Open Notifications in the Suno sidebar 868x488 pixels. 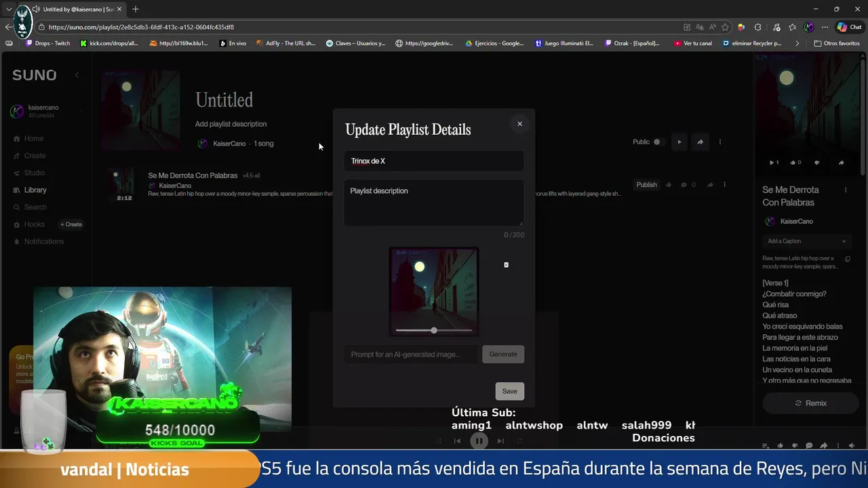tap(43, 241)
